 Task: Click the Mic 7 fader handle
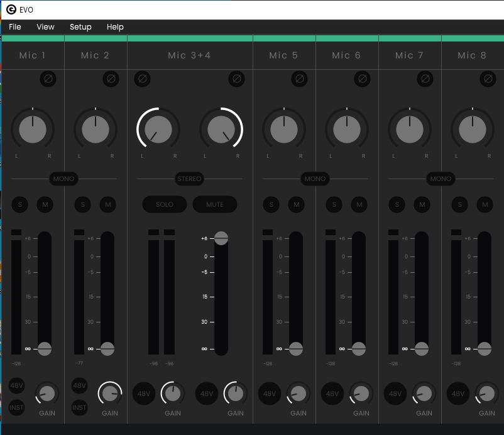coord(422,349)
